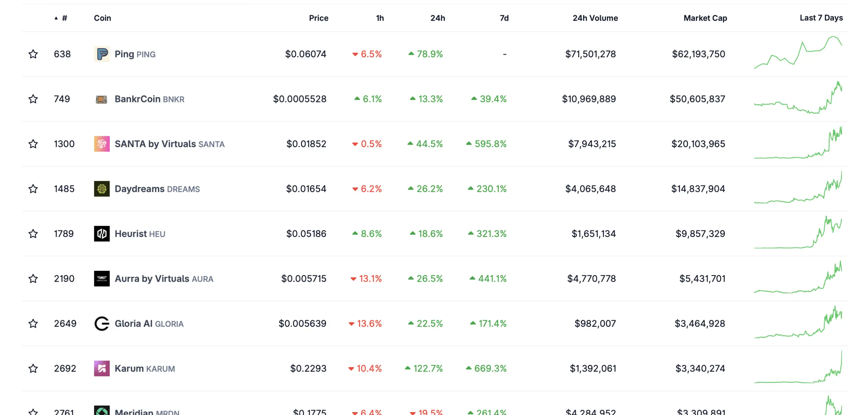Click the BankrCoin logo icon
Image resolution: width=868 pixels, height=415 pixels.
[x=102, y=99]
